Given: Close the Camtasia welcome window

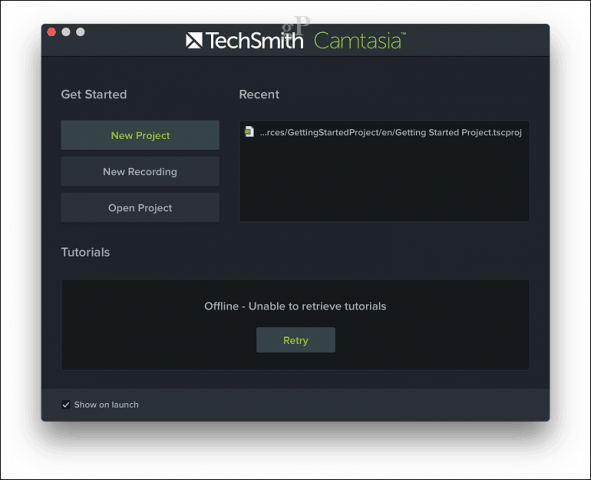Looking at the screenshot, I should (x=52, y=32).
